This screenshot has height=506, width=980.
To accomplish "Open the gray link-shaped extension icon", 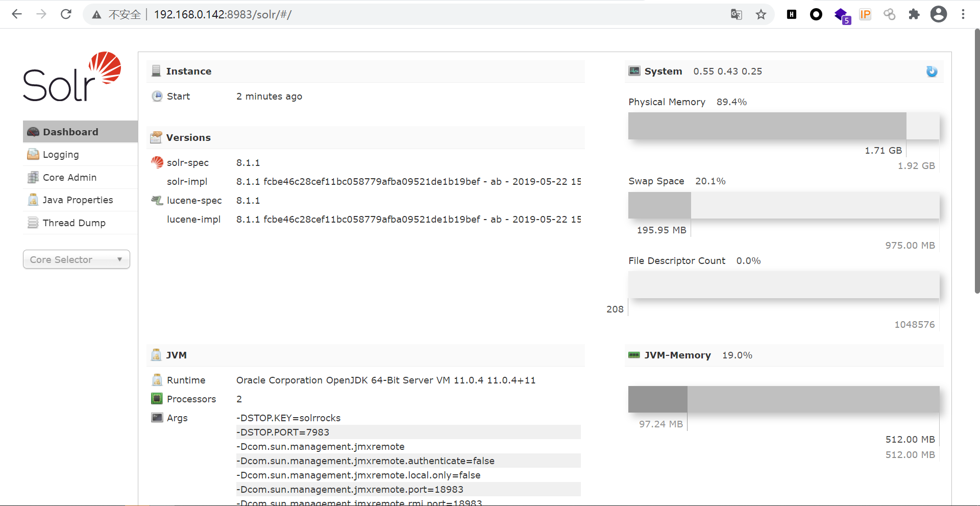I will [890, 14].
